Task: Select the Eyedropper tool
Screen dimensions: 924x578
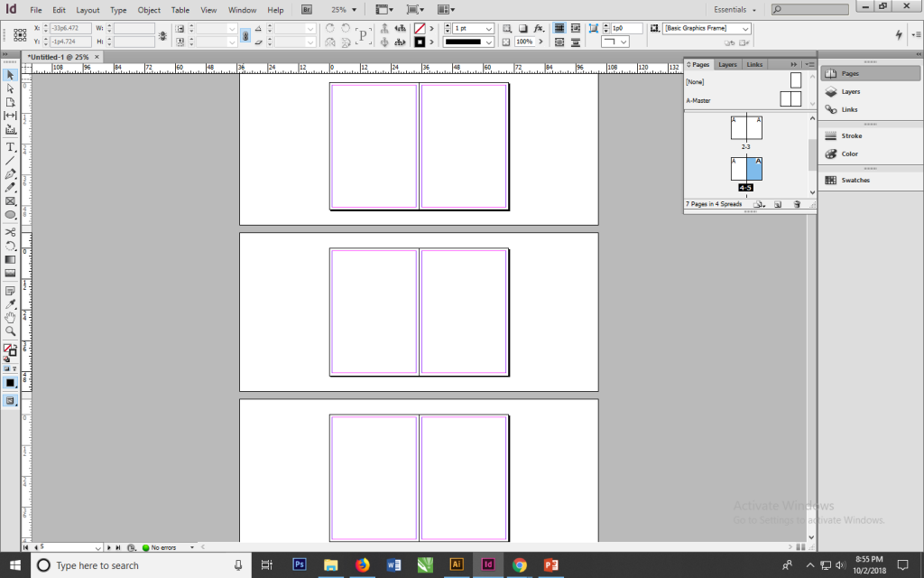Action: [10, 304]
